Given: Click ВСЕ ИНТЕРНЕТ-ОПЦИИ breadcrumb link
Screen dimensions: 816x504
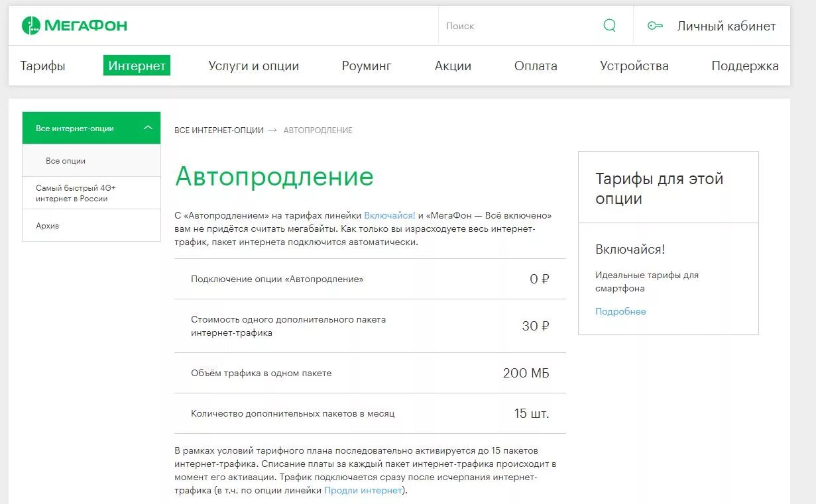Looking at the screenshot, I should [x=219, y=130].
